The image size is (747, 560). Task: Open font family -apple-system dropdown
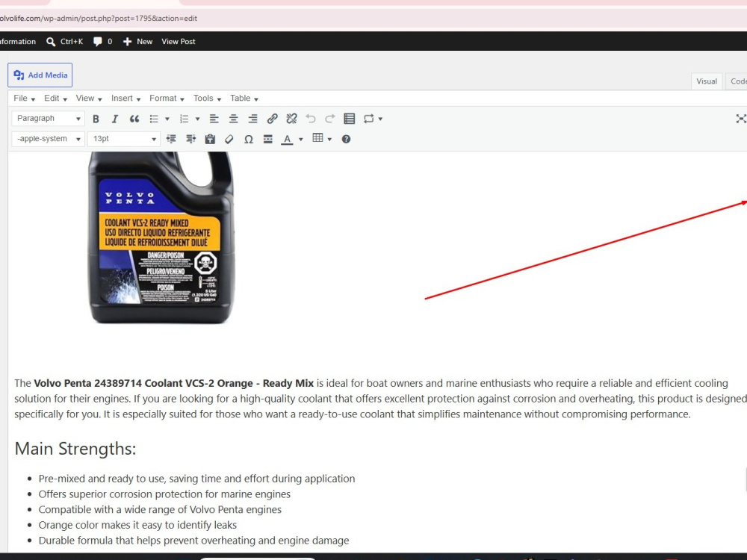pyautogui.click(x=48, y=139)
